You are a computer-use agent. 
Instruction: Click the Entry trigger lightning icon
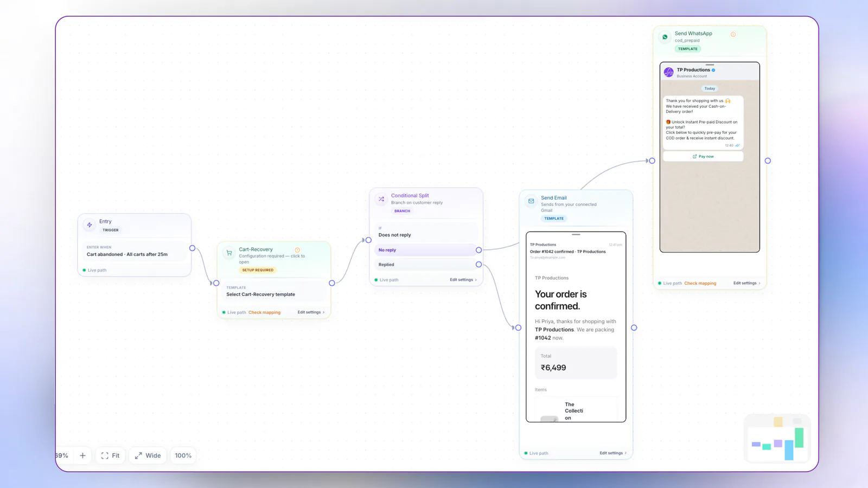coord(90,225)
